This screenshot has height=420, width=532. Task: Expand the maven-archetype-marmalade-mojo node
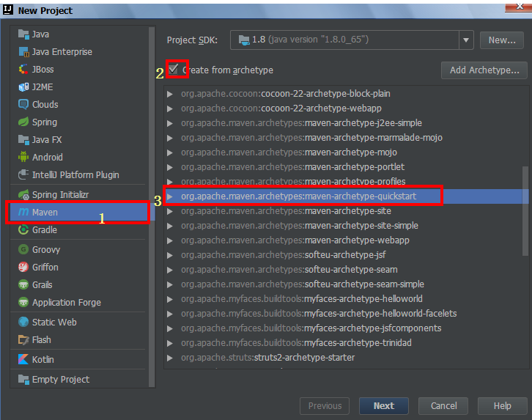[170, 138]
